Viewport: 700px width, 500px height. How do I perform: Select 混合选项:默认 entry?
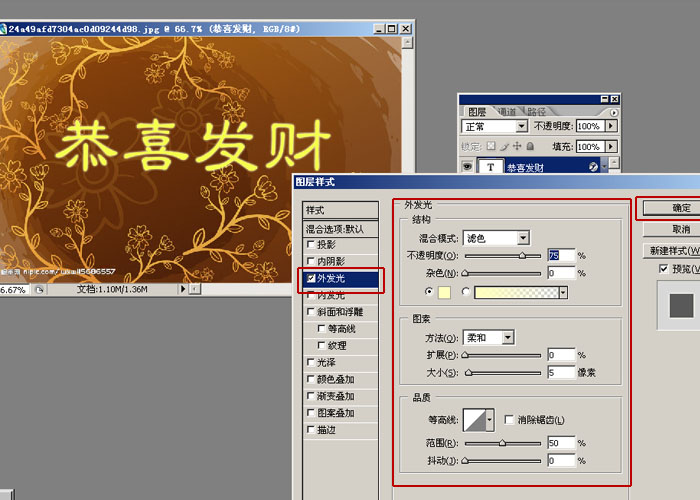click(x=340, y=229)
